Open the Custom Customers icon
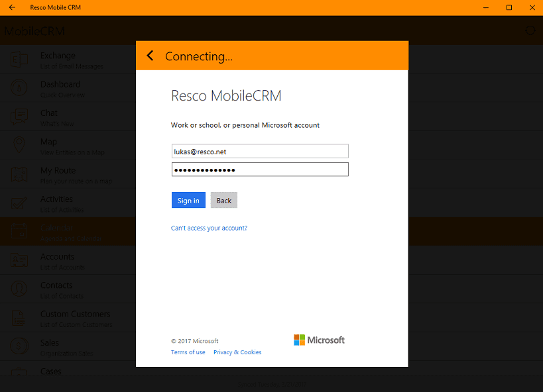Screen dimensions: 543x392 [x=19, y=318]
